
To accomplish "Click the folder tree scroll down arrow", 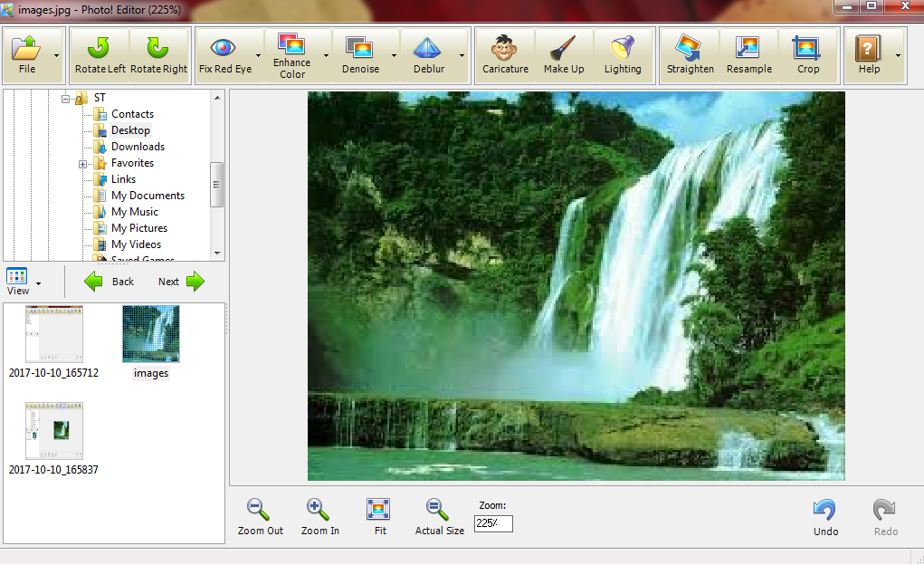I will pyautogui.click(x=217, y=253).
